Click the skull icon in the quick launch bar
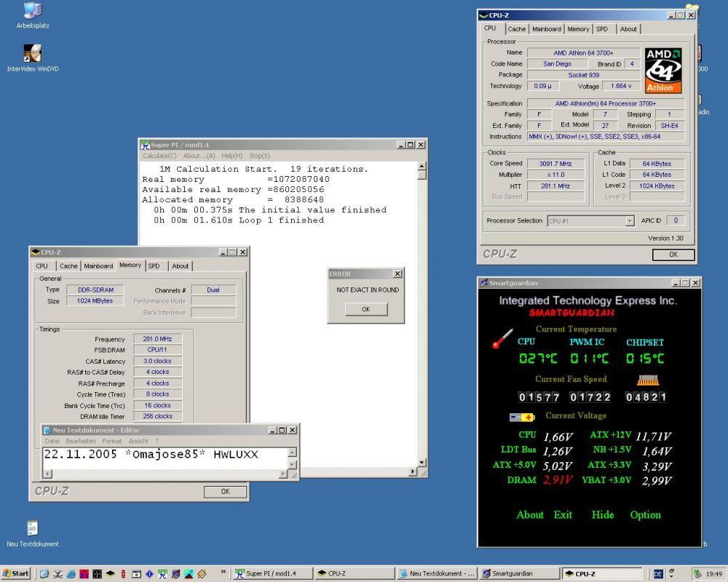Screen dimensions: 728x582 click(58, 574)
